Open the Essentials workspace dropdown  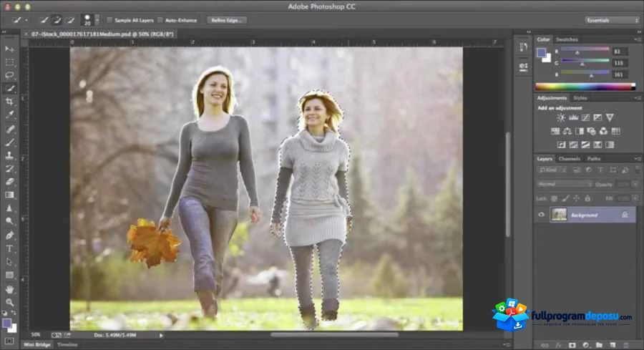(612, 20)
